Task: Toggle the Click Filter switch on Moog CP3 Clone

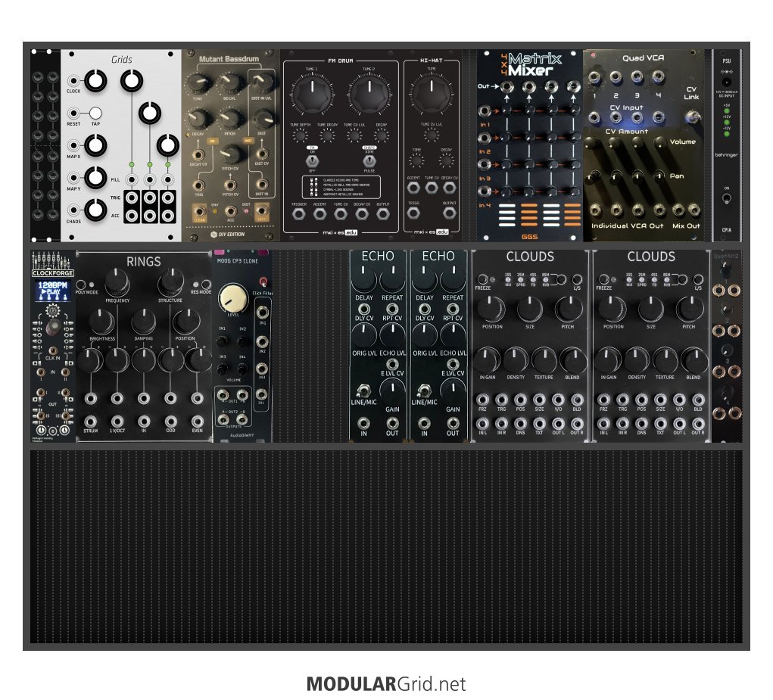Action: point(263,282)
